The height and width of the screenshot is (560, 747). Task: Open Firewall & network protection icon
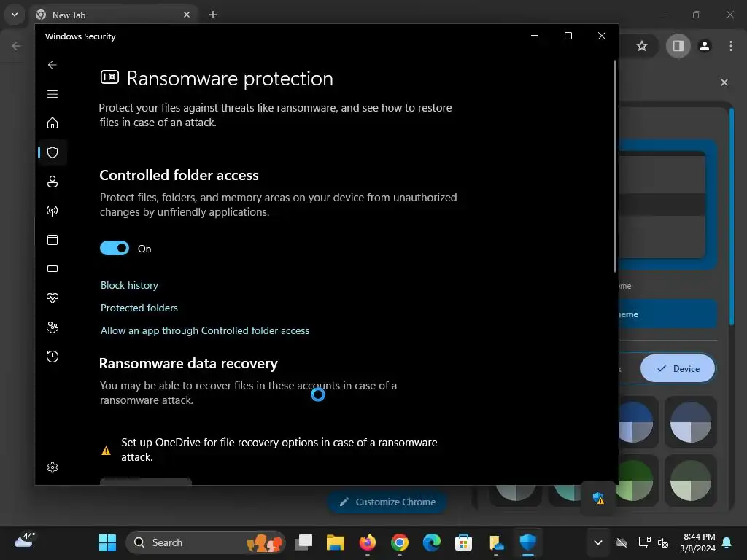[53, 211]
